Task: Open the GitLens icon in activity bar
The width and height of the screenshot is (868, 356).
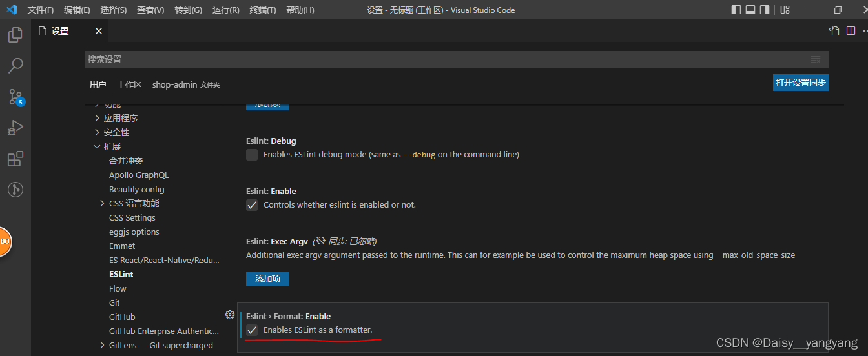Action: pos(15,190)
